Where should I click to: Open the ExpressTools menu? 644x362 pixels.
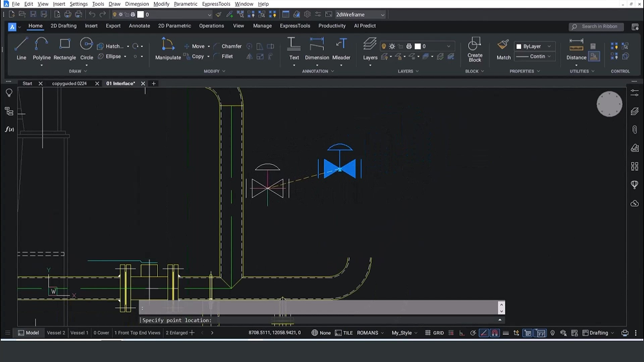point(216,4)
